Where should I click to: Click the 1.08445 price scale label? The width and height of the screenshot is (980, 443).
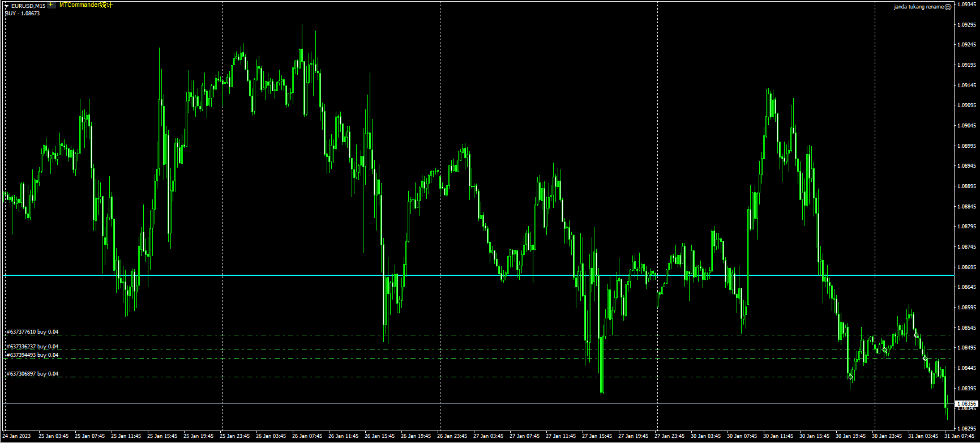(967, 368)
